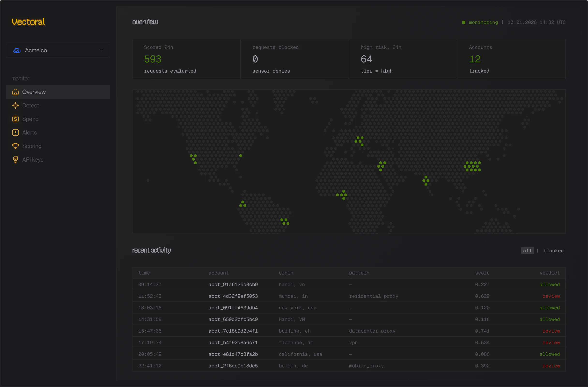The height and width of the screenshot is (387, 588).
Task: Expand the Acme co. organization dropdown chevron
Action: coord(101,50)
